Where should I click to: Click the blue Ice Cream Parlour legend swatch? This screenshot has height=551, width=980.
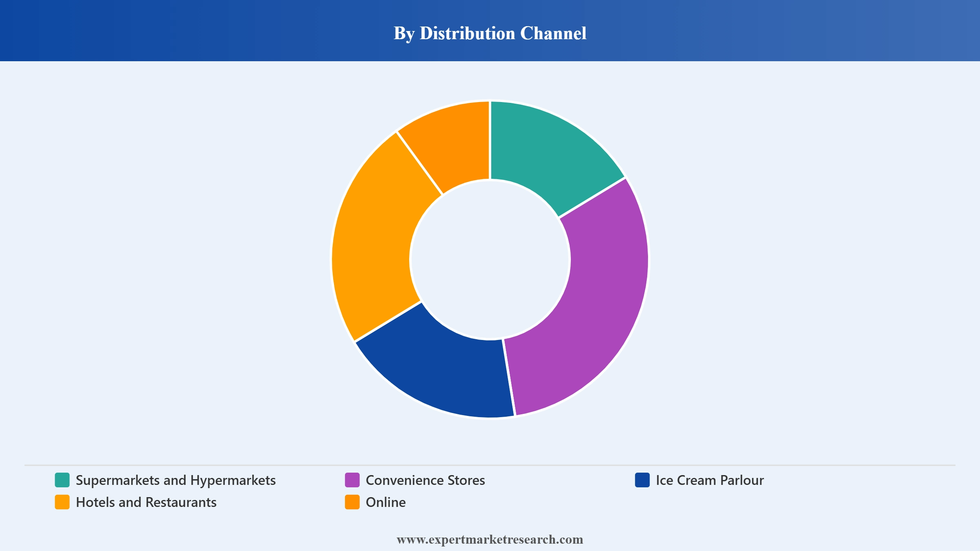click(x=642, y=480)
